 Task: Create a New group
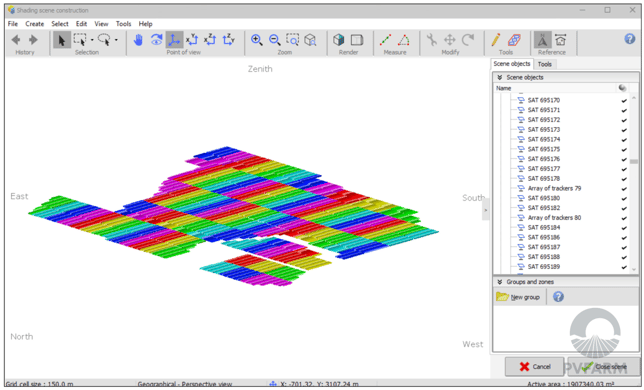point(518,297)
